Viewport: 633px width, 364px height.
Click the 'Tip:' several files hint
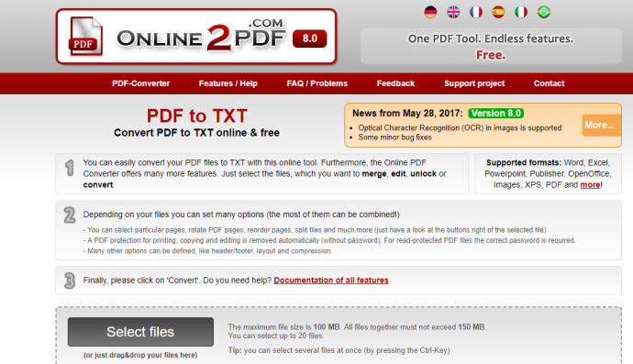[x=339, y=350]
